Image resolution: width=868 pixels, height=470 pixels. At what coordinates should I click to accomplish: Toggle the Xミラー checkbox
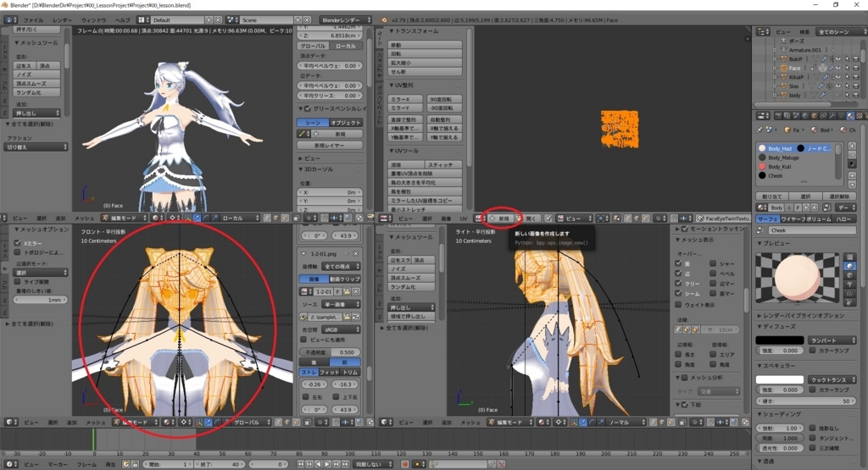17,243
